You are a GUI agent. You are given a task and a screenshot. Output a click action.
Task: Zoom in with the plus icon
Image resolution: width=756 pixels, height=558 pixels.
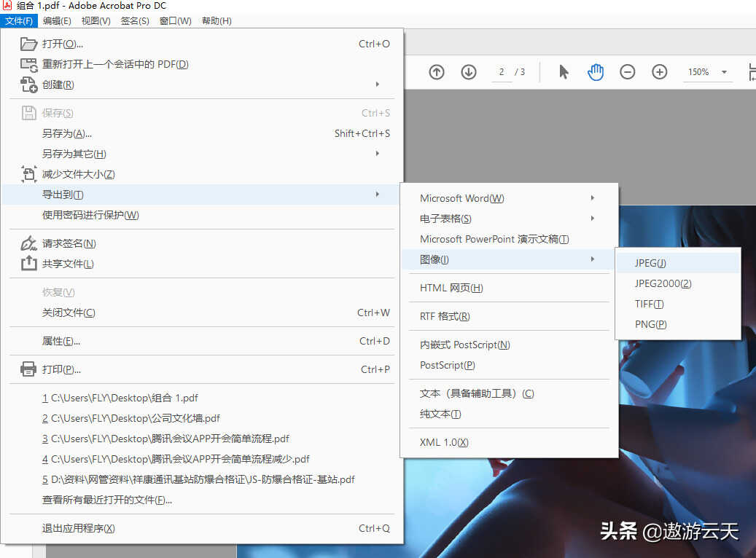[660, 72]
